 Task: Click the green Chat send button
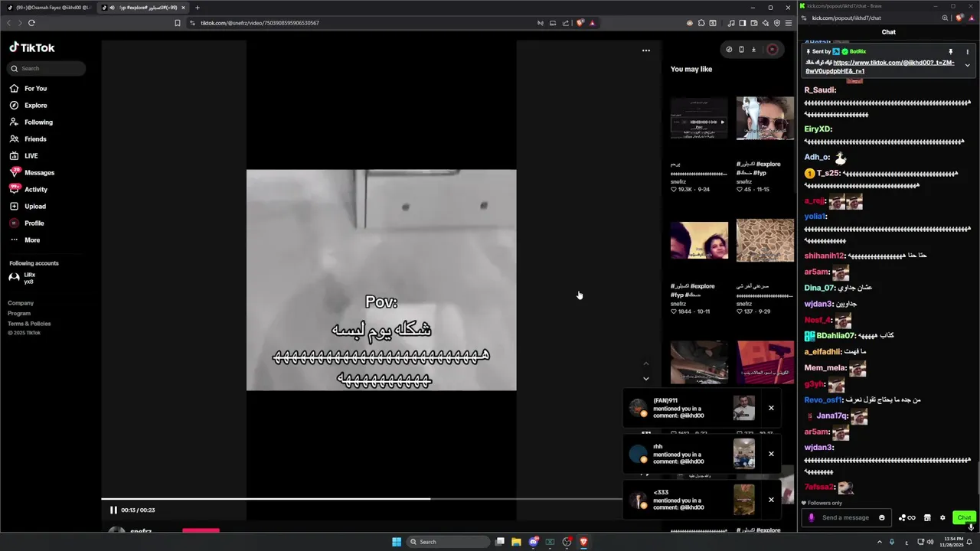pos(964,517)
